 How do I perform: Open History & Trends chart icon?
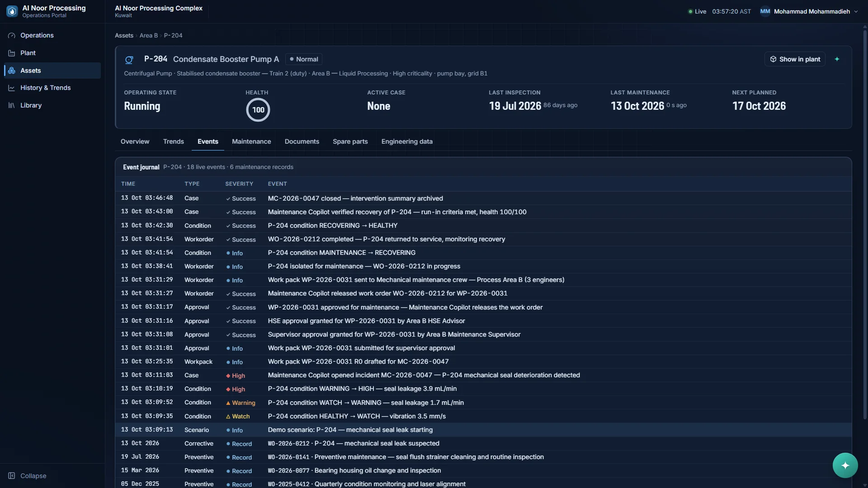point(12,88)
